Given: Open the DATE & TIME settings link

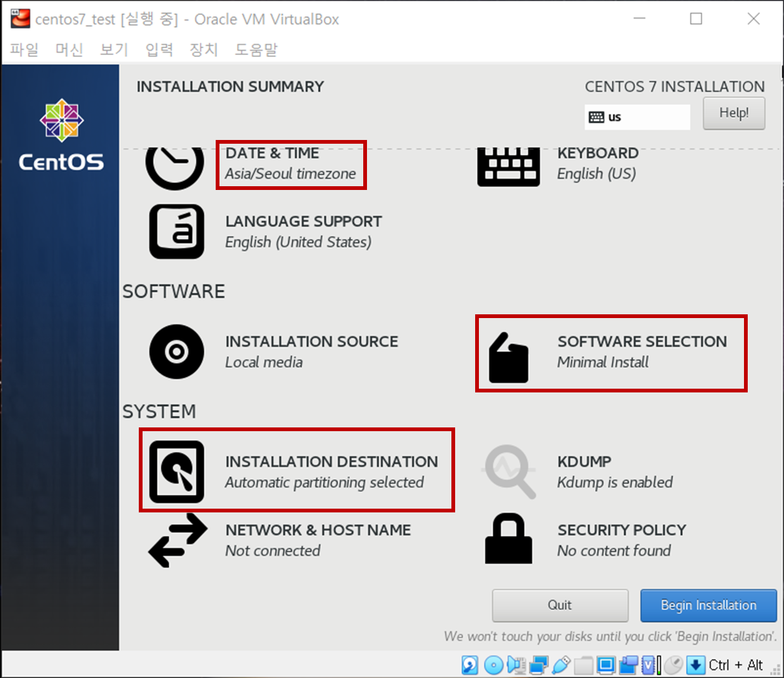Looking at the screenshot, I should pyautogui.click(x=273, y=153).
